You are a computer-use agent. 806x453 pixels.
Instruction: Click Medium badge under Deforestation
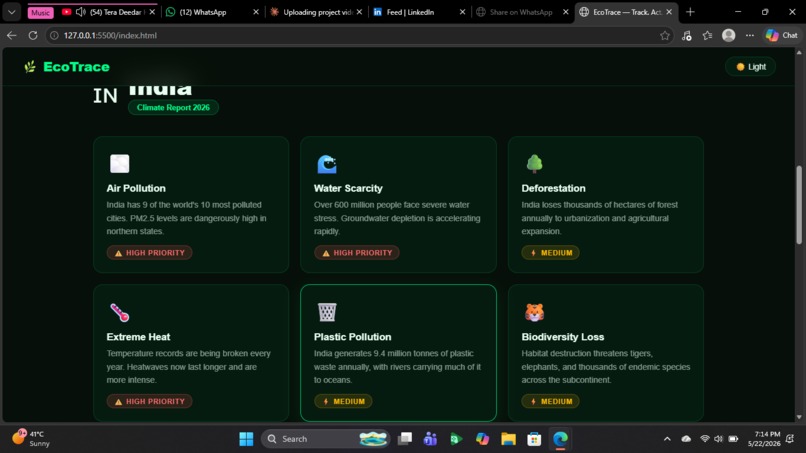click(551, 253)
